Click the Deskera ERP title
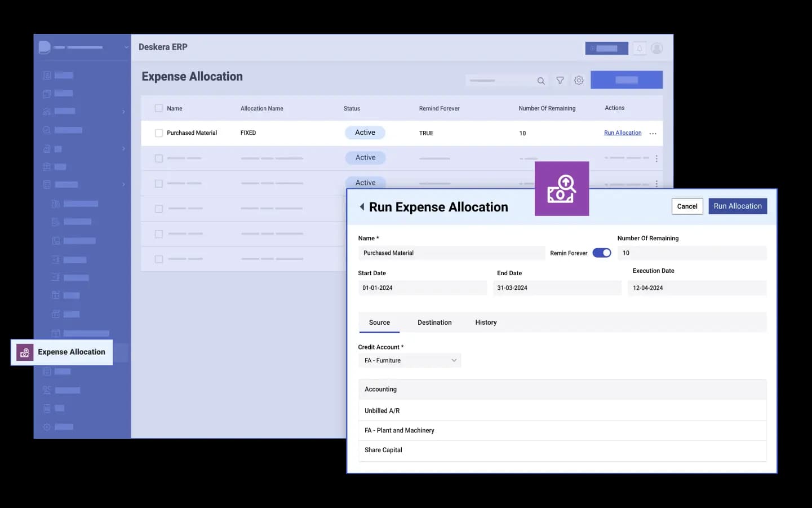 pyautogui.click(x=163, y=47)
